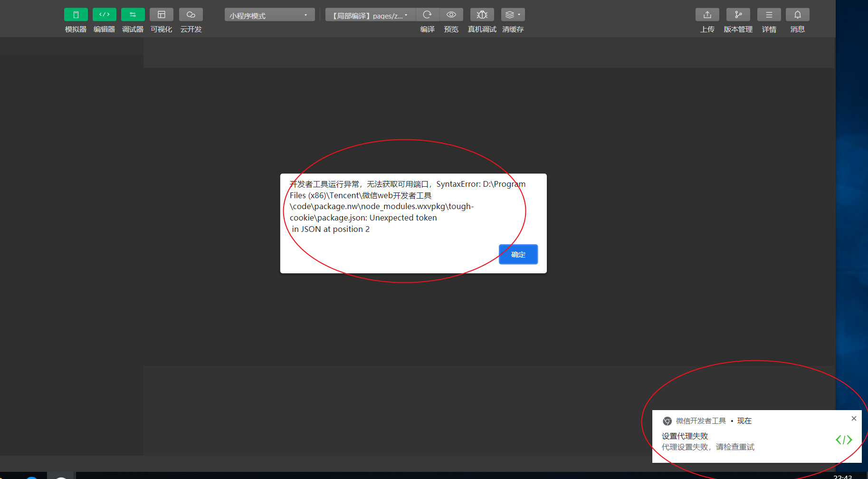Click the Chrome icon in the notification header

668,421
